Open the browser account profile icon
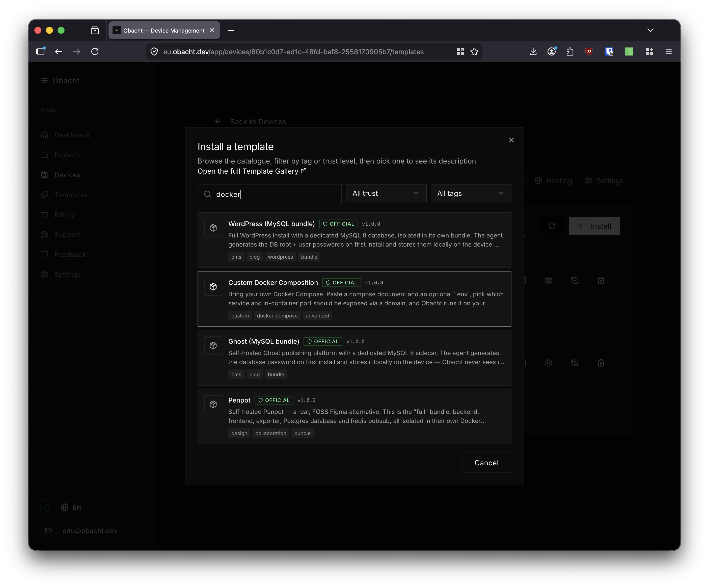This screenshot has height=588, width=709. tap(552, 51)
